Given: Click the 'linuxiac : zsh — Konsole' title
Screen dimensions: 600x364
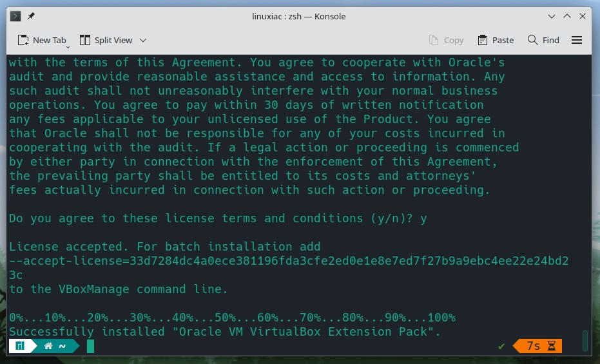Looking at the screenshot, I should click(299, 17).
